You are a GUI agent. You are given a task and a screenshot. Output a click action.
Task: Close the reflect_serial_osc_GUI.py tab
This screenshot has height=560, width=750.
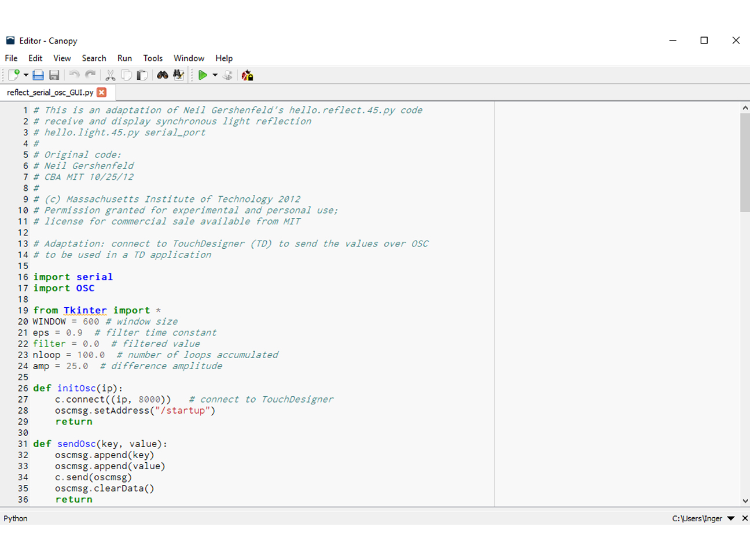[x=102, y=93]
